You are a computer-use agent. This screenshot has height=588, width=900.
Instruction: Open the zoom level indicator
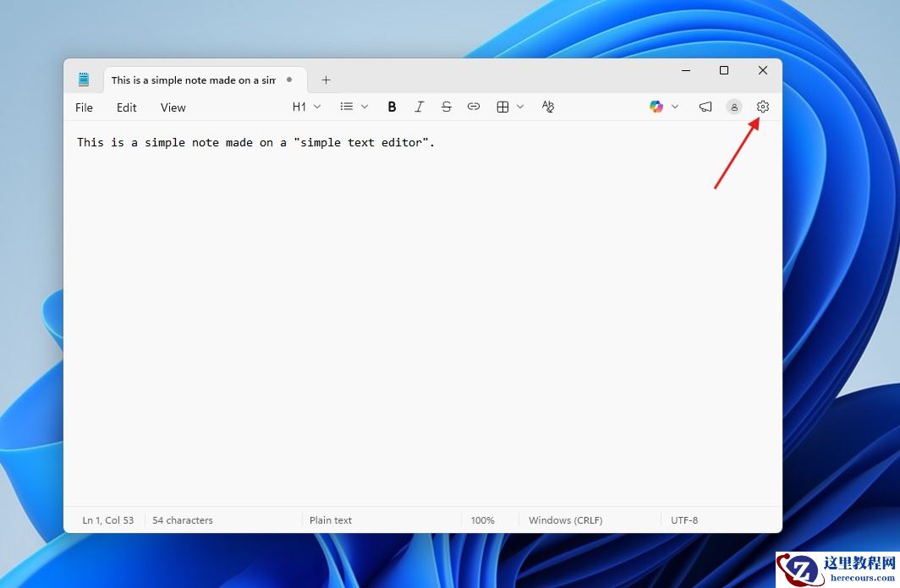(x=483, y=519)
